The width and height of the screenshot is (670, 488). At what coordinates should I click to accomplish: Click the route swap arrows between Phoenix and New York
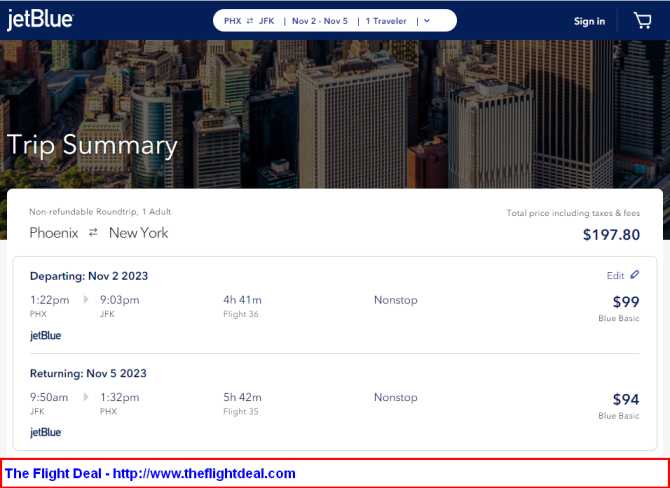[x=93, y=232]
